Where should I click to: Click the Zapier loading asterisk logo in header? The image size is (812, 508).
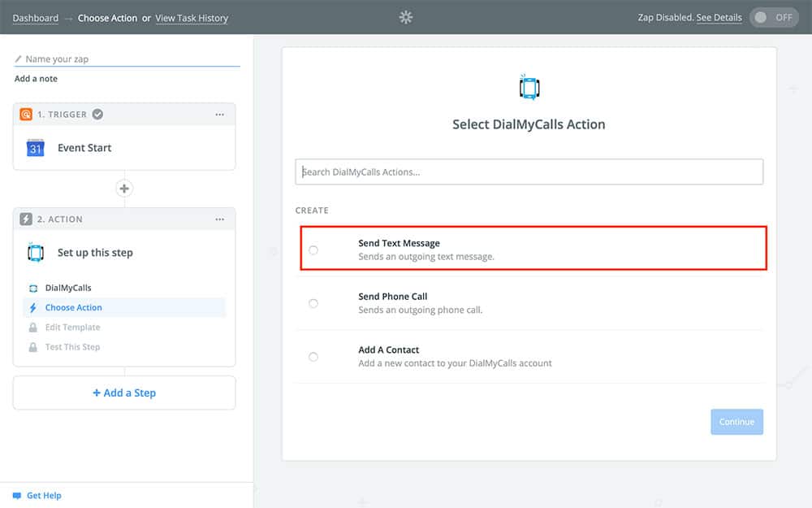[406, 17]
